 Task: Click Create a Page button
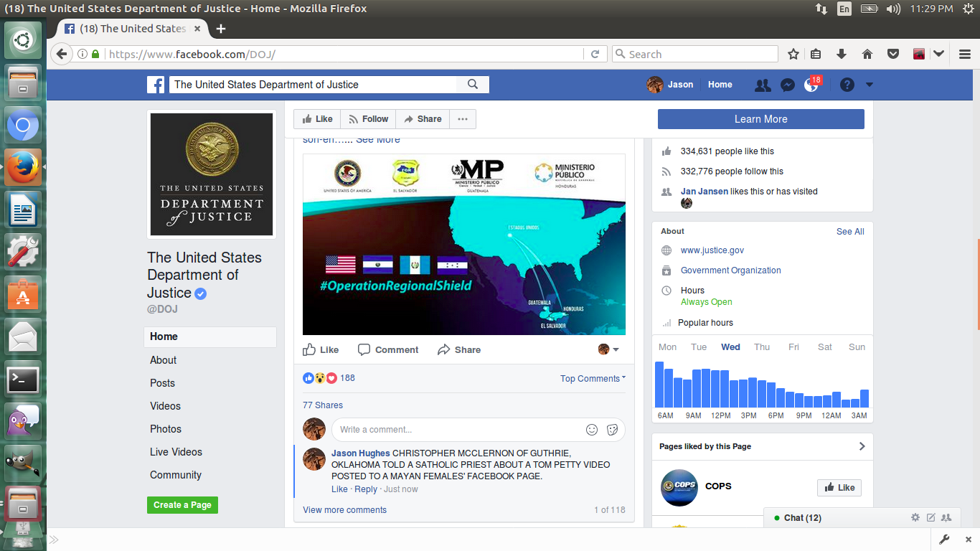click(182, 505)
